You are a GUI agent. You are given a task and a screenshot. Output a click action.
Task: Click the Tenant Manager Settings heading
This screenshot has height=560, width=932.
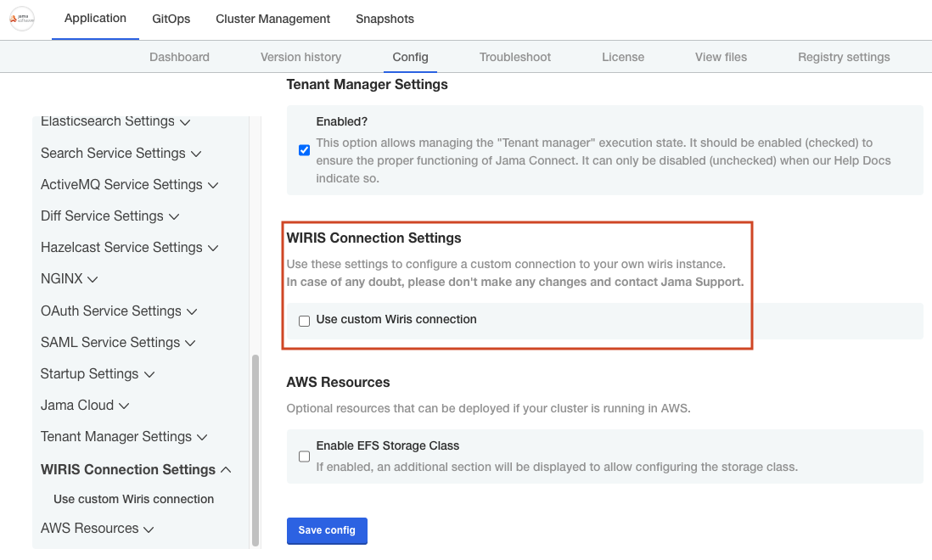(367, 84)
